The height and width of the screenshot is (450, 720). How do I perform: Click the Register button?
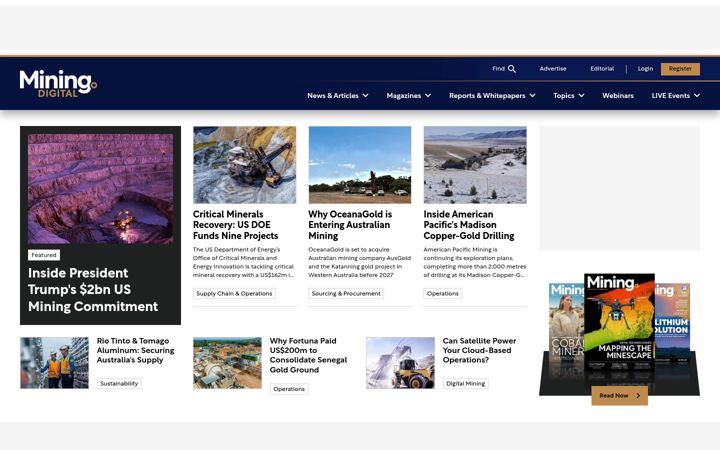tap(680, 69)
